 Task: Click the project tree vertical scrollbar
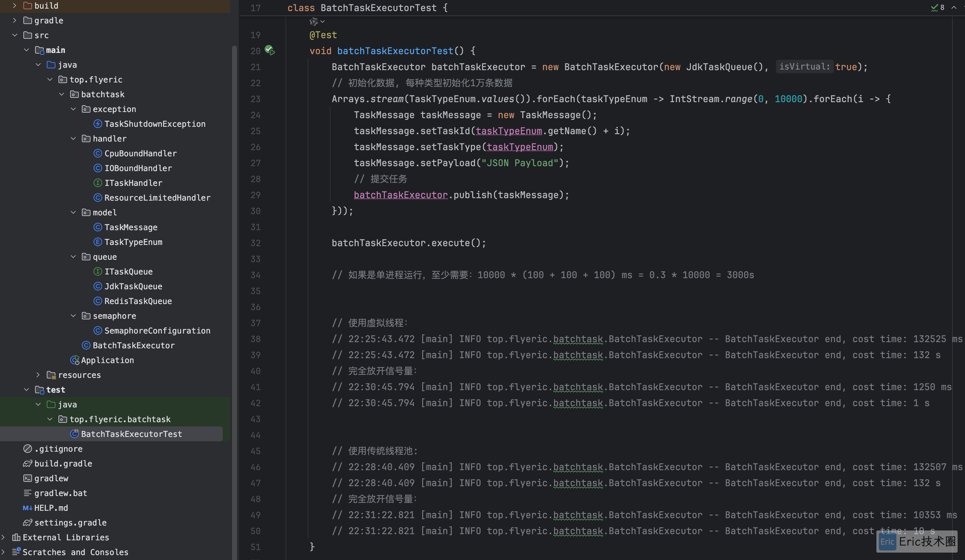pos(234,302)
